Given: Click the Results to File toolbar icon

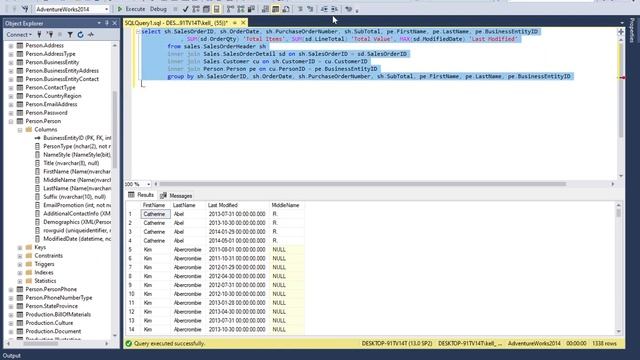Looking at the screenshot, I should pos(286,9).
